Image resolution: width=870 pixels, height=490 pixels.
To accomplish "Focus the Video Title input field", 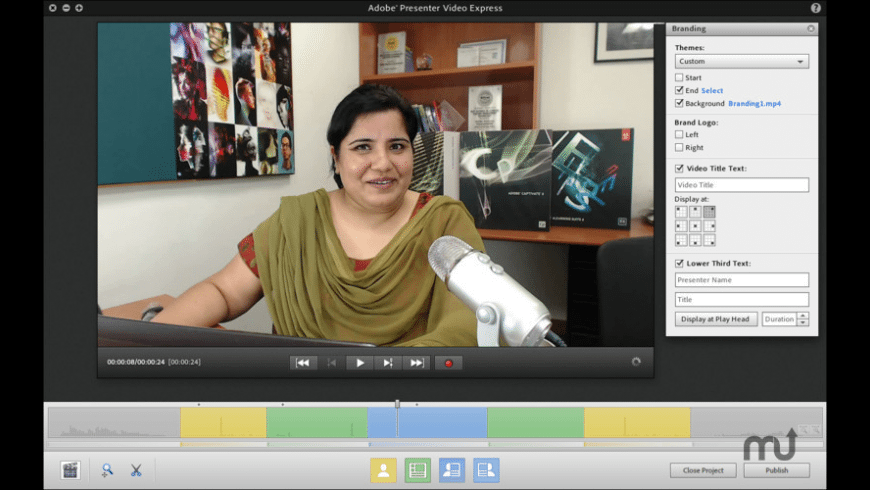I will (742, 185).
